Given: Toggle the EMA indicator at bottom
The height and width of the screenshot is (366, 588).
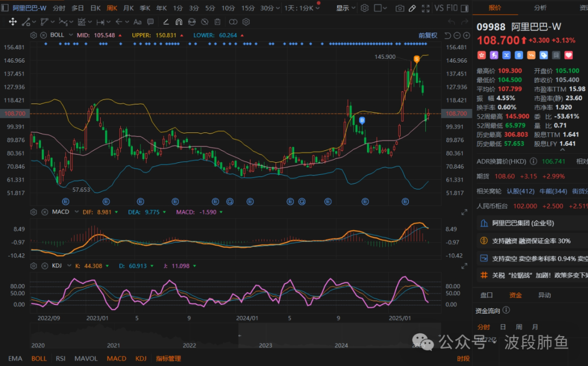Looking at the screenshot, I should [15, 358].
